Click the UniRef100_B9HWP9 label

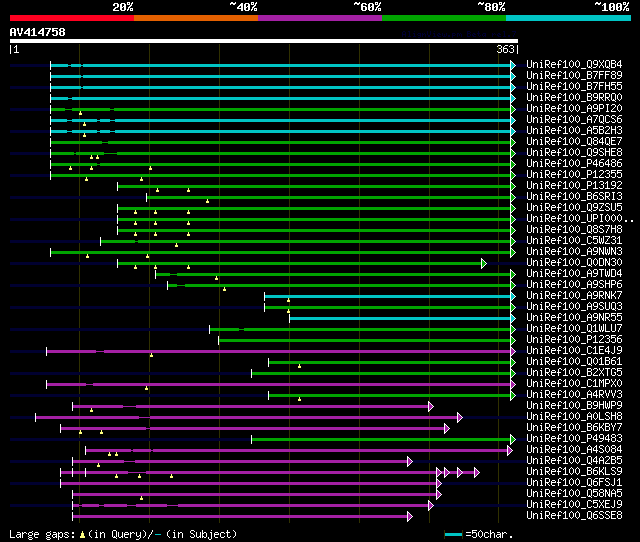pyautogui.click(x=574, y=406)
